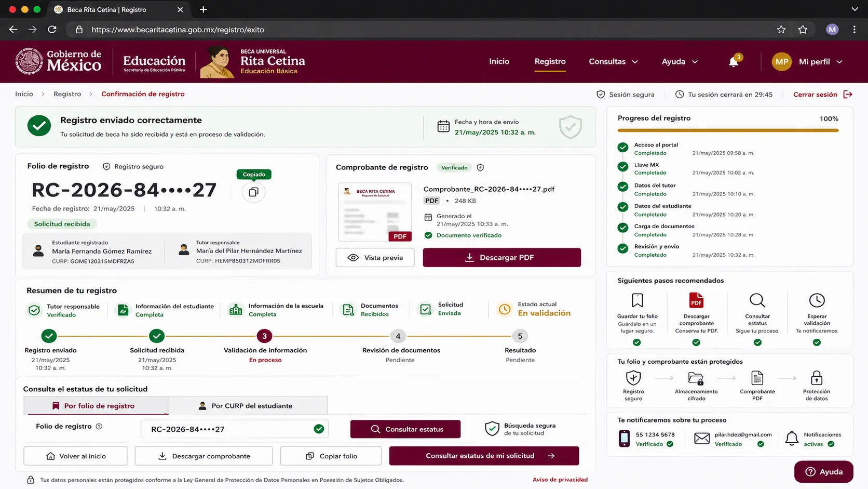868x489 pixels.
Task: Click the Progreso del registro 100% bar
Action: coord(728,130)
